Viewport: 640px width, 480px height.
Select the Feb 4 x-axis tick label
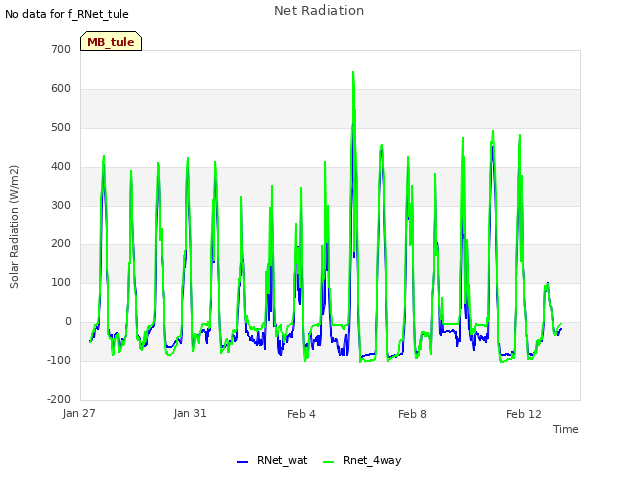(301, 414)
